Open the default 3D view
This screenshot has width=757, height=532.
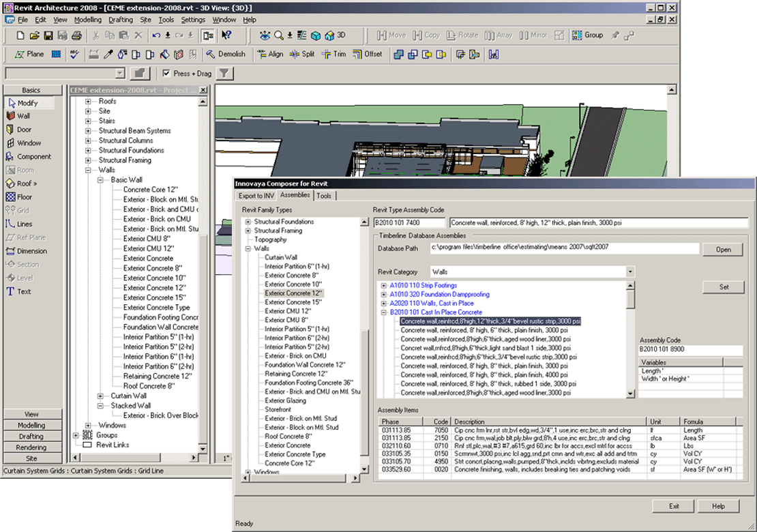(336, 35)
